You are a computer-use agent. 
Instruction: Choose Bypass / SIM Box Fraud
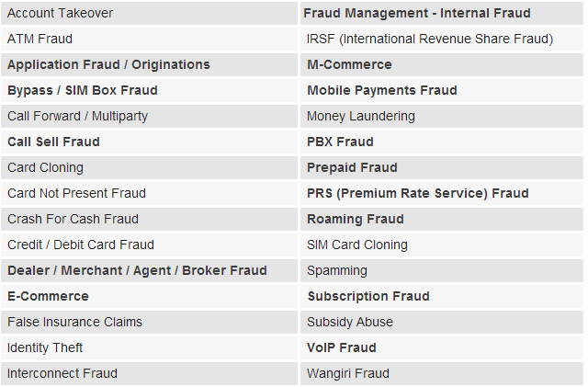83,91
